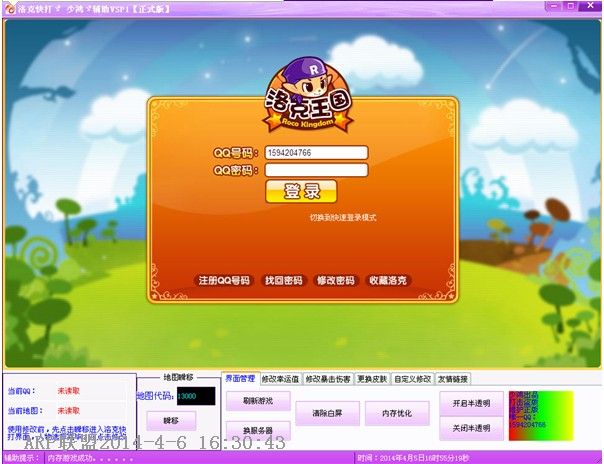Enable transparency with 开启半透明
Image resolution: width=604 pixels, height=464 pixels.
tap(471, 404)
